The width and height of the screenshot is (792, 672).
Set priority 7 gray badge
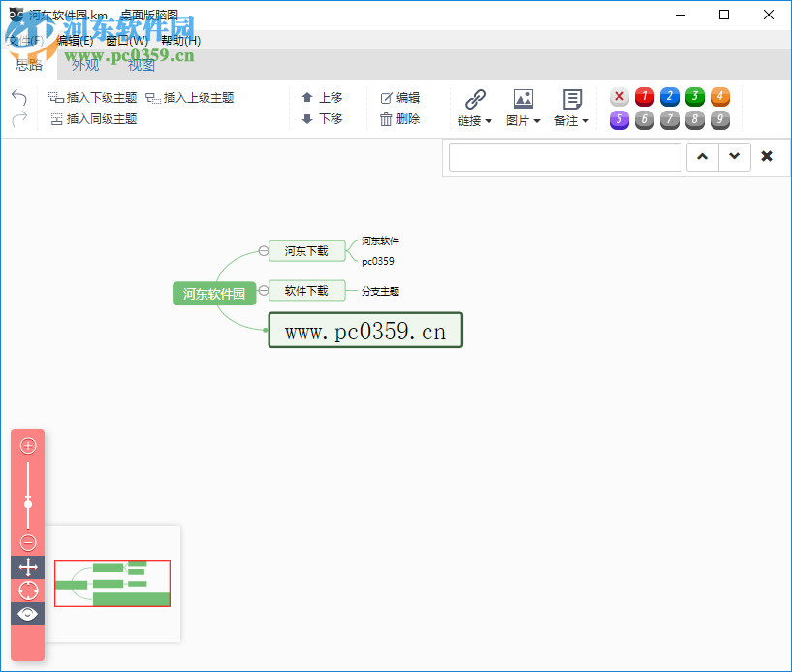(670, 120)
